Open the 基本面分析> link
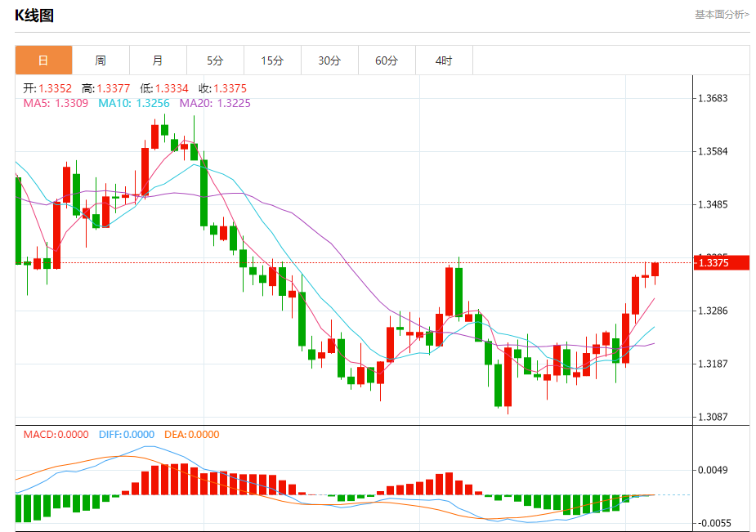The image size is (756, 532). [722, 15]
